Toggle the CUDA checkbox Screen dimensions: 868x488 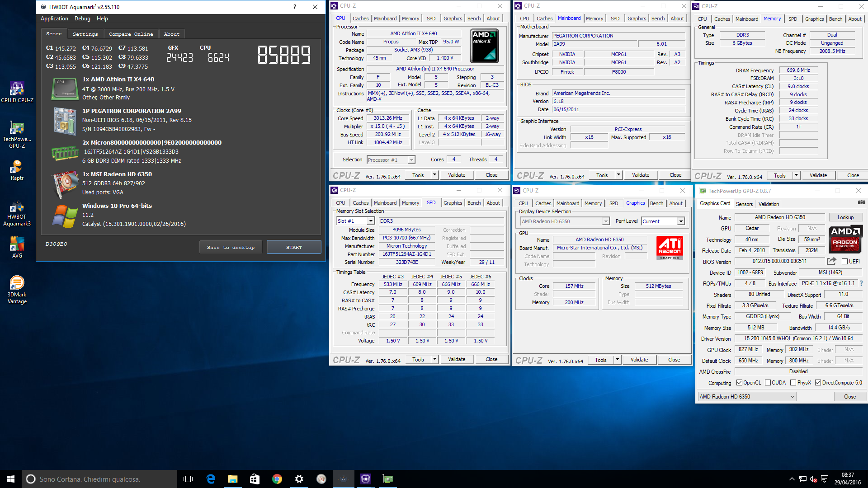pyautogui.click(x=768, y=383)
